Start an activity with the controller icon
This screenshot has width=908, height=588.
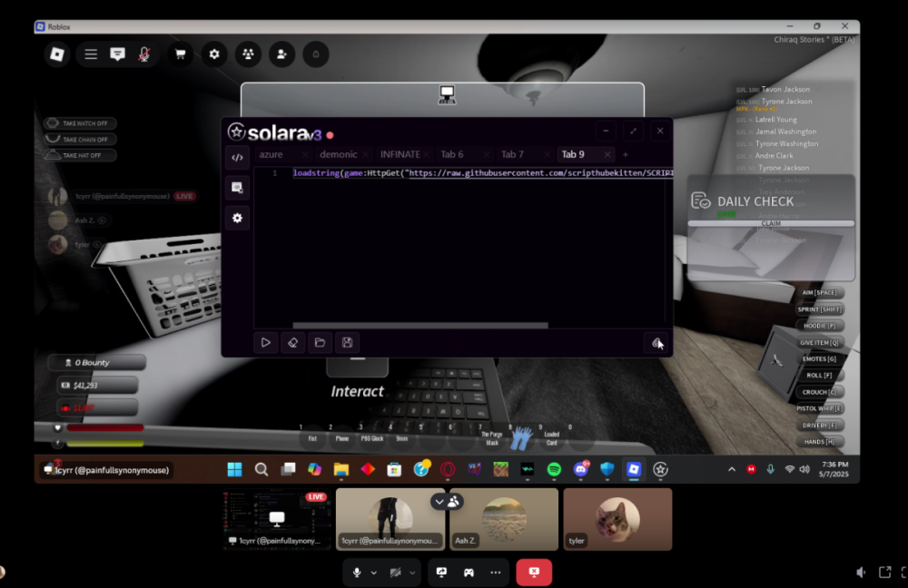click(469, 573)
